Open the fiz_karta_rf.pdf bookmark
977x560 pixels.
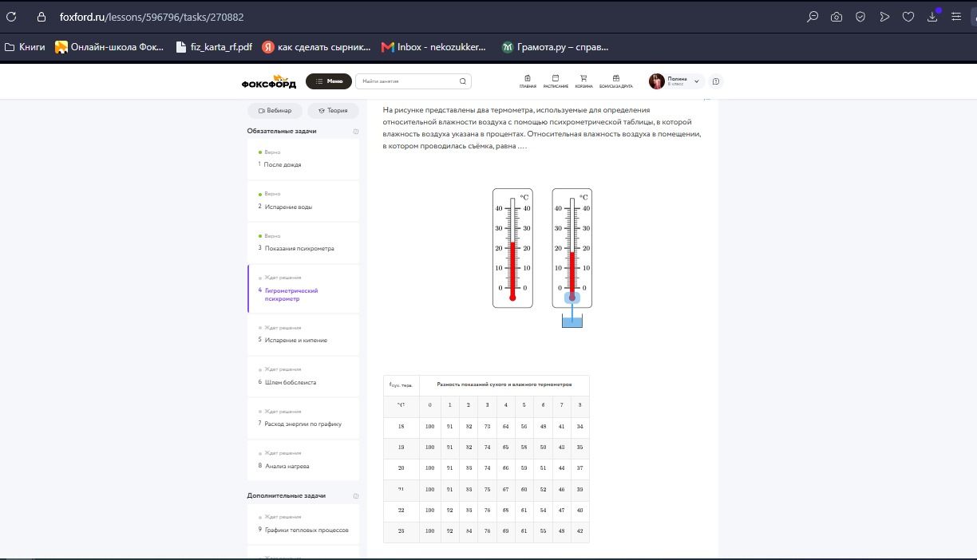coord(214,47)
